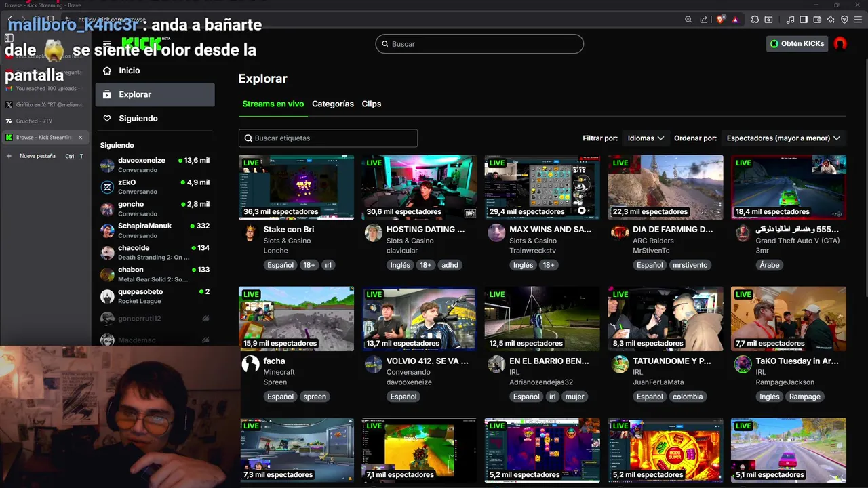
Task: Click Nueva pestaña to open new tab
Action: tap(45, 156)
